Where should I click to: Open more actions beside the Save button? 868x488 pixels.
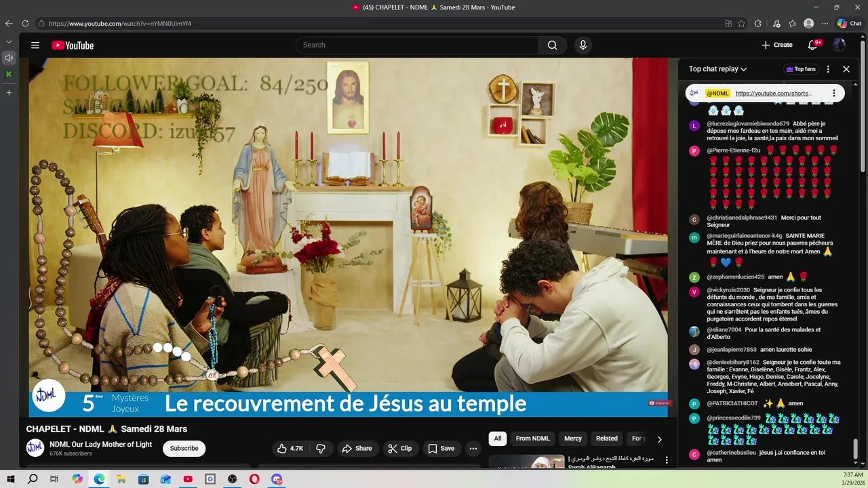tap(473, 449)
